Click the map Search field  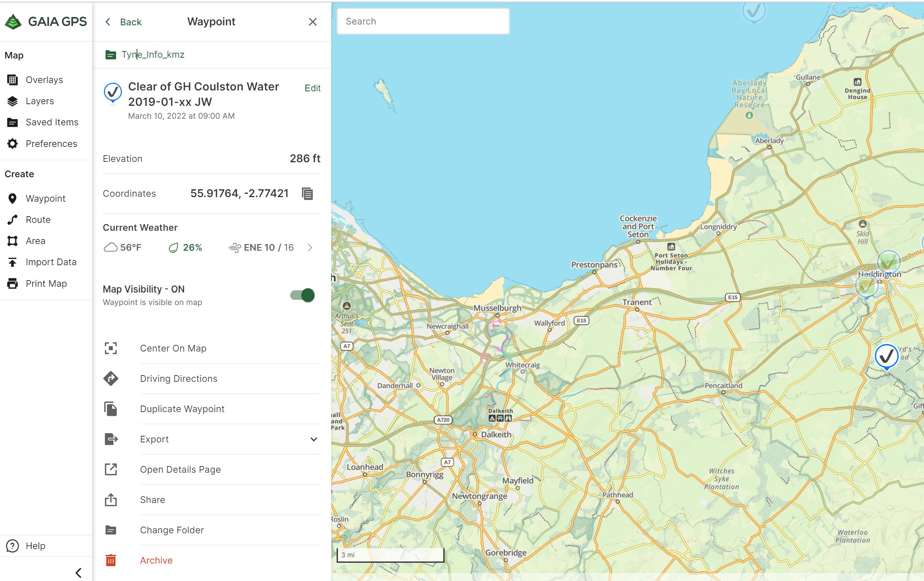[x=423, y=21]
